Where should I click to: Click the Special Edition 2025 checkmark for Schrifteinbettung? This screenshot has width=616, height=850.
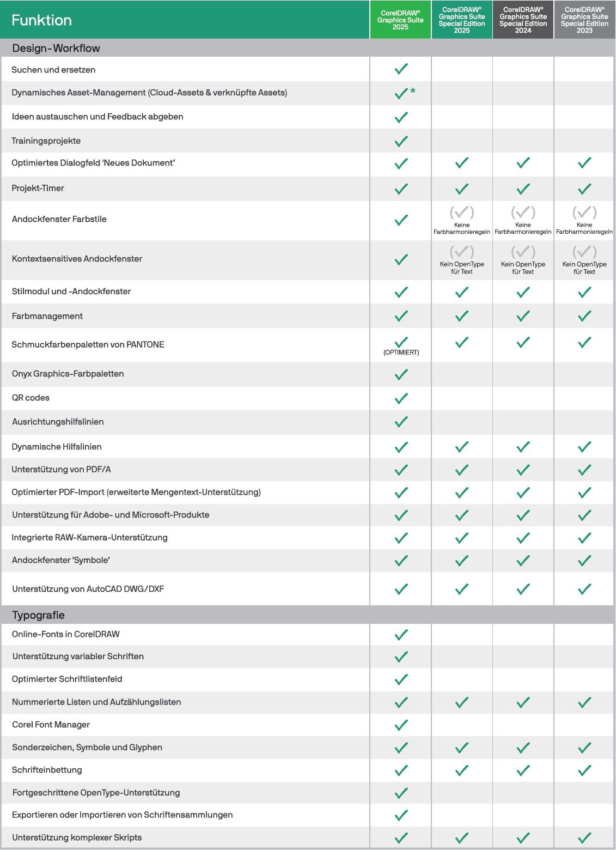click(x=462, y=770)
